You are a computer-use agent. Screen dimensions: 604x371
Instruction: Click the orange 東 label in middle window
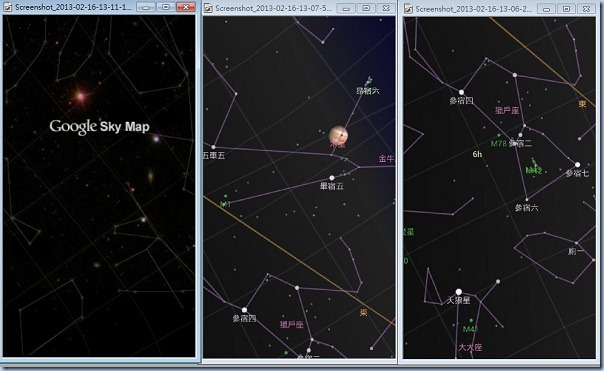(x=364, y=312)
